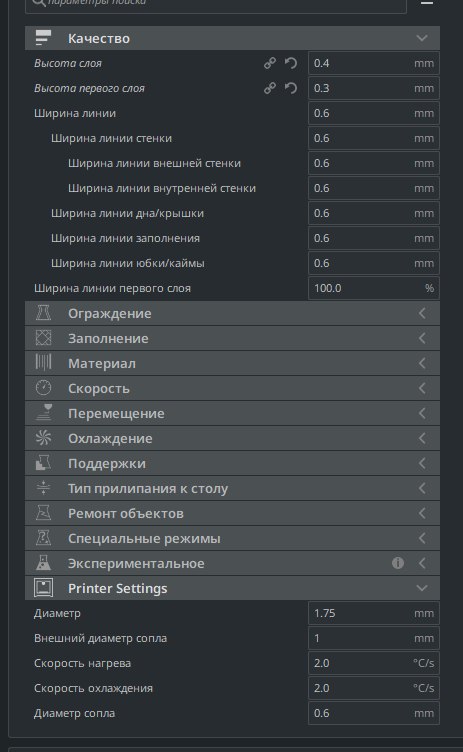Image resolution: width=463 pixels, height=752 pixels.
Task: Expand the Перемещение section chevron
Action: pyautogui.click(x=422, y=413)
